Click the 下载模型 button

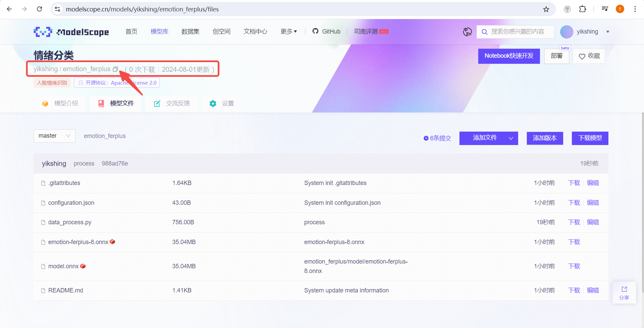[x=590, y=138]
